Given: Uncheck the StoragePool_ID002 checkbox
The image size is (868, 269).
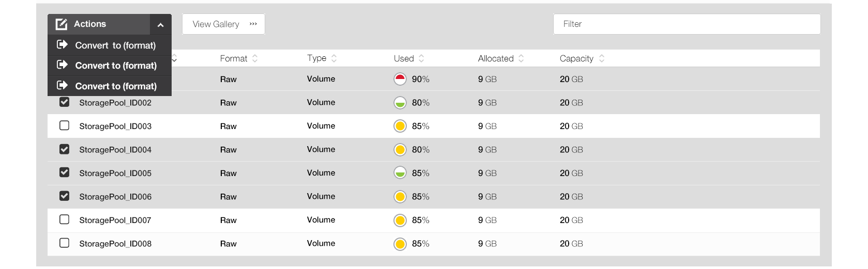Looking at the screenshot, I should click(x=65, y=102).
